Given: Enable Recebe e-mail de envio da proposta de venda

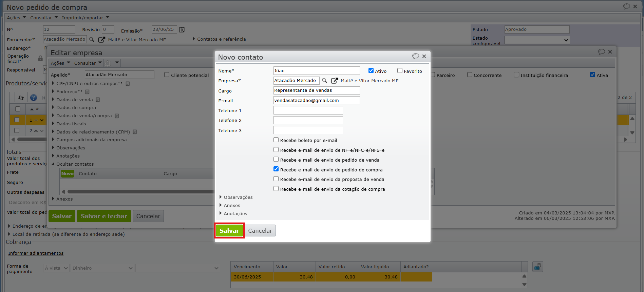Looking at the screenshot, I should pos(276,179).
